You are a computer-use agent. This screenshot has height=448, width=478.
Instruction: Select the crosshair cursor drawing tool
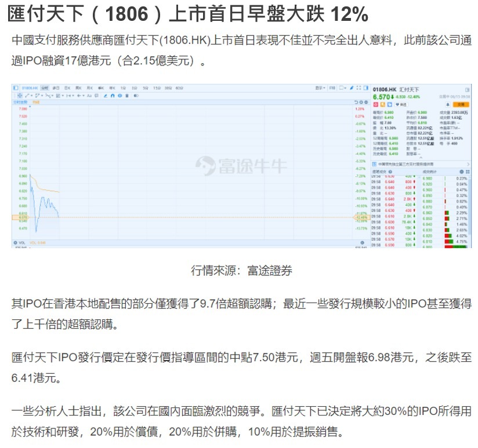point(20,96)
